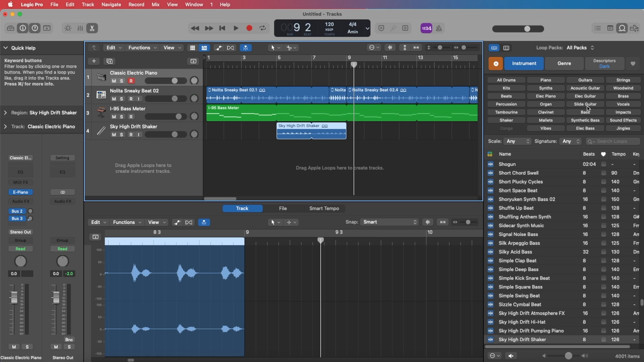Add new track with plus button

[94, 61]
